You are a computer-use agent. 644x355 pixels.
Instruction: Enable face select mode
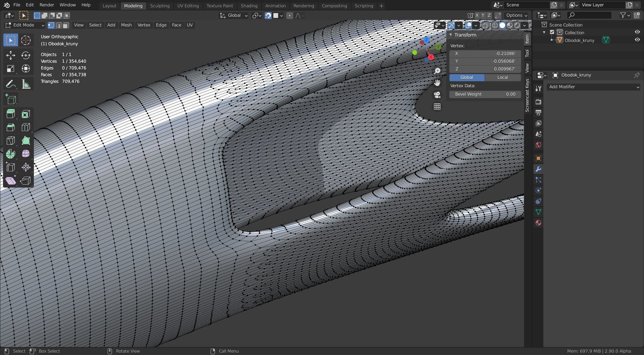click(x=66, y=25)
